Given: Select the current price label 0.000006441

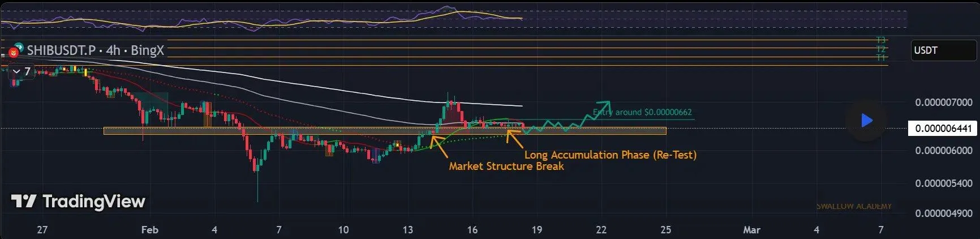Looking at the screenshot, I should tap(943, 129).
